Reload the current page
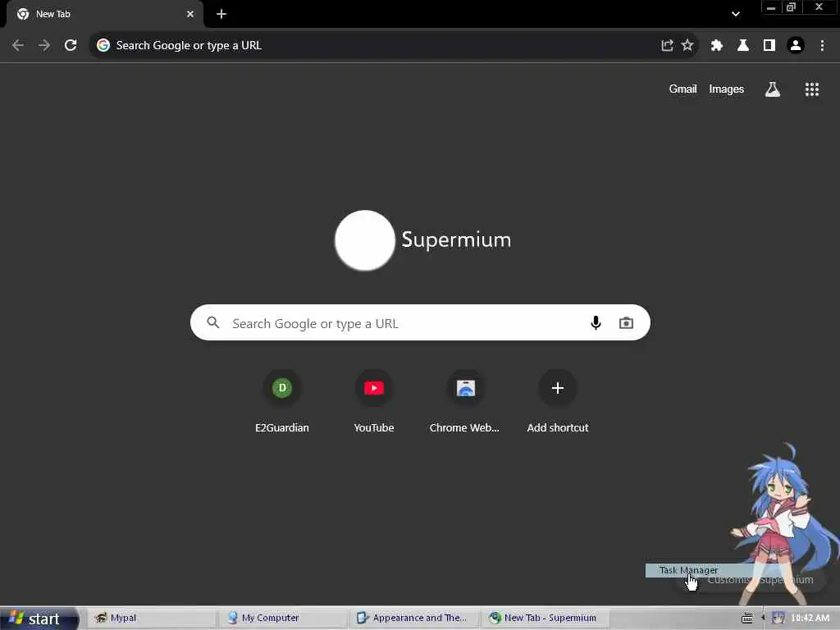Image resolution: width=840 pixels, height=630 pixels. point(71,46)
